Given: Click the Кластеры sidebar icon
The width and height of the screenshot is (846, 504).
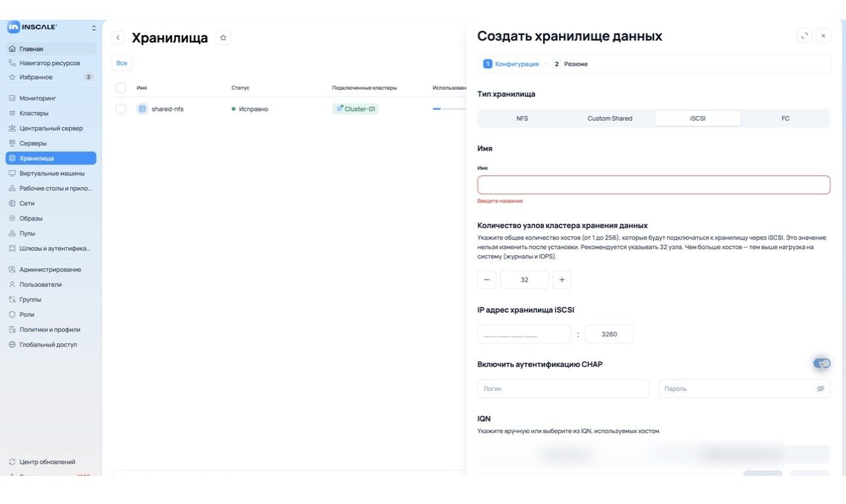Looking at the screenshot, I should pyautogui.click(x=12, y=114).
